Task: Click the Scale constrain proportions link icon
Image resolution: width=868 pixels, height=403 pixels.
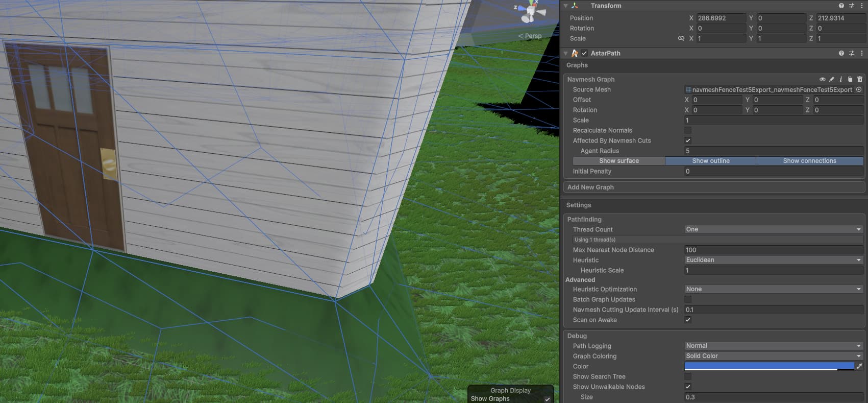Action: [681, 38]
